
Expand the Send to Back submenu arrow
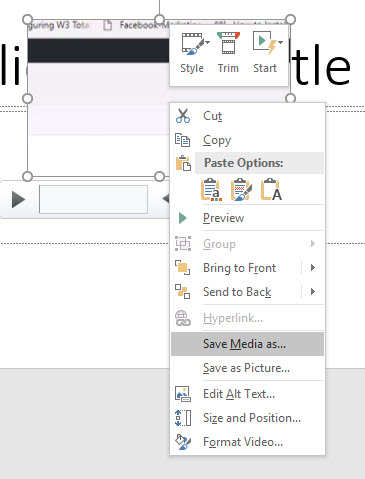[313, 292]
